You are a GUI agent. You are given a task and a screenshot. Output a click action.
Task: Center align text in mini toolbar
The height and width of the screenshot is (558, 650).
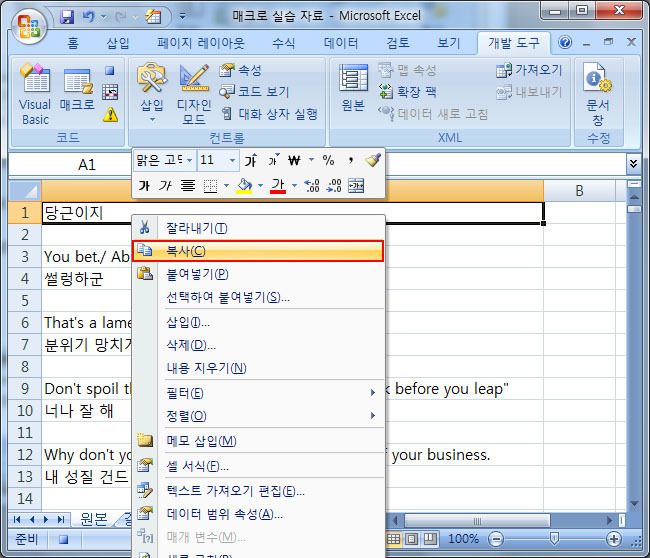point(188,185)
